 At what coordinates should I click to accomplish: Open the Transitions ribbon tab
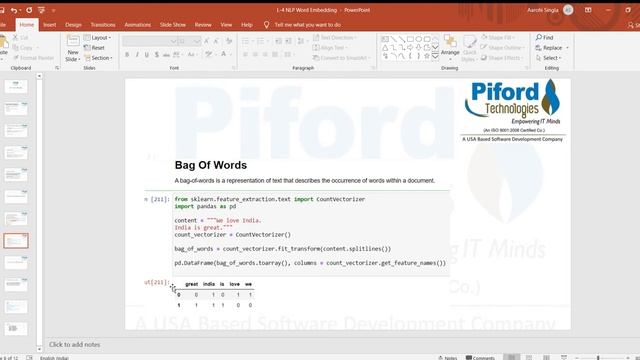(103, 25)
